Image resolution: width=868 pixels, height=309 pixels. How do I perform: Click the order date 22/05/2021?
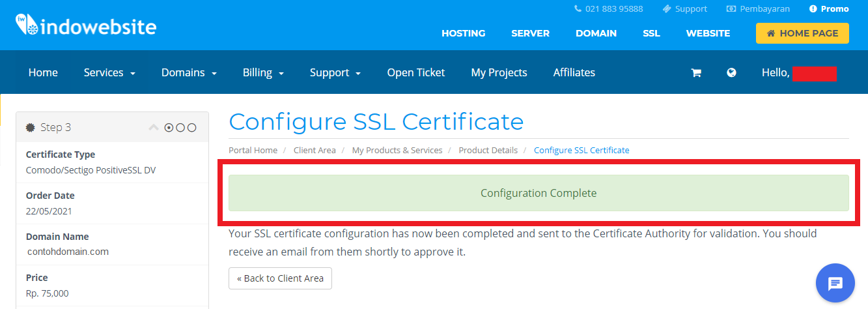coord(49,211)
